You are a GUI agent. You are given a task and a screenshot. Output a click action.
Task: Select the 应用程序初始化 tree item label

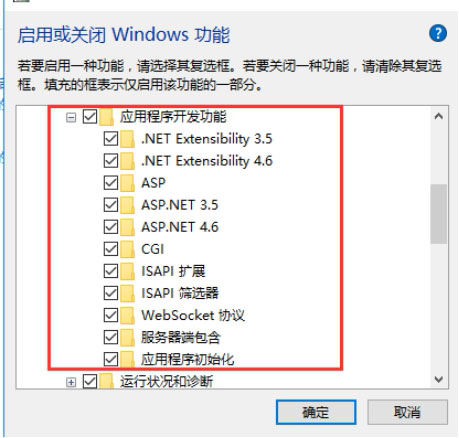tap(188, 359)
